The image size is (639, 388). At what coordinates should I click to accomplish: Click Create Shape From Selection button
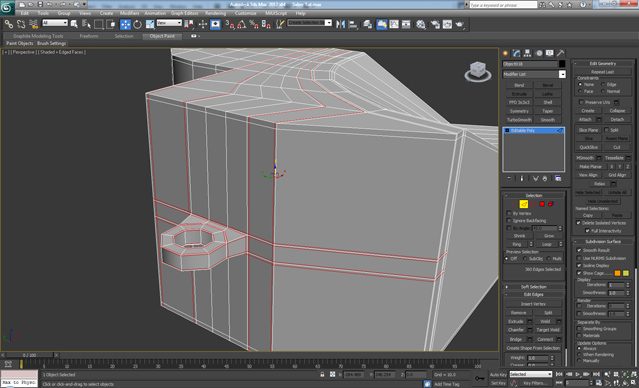(x=533, y=348)
